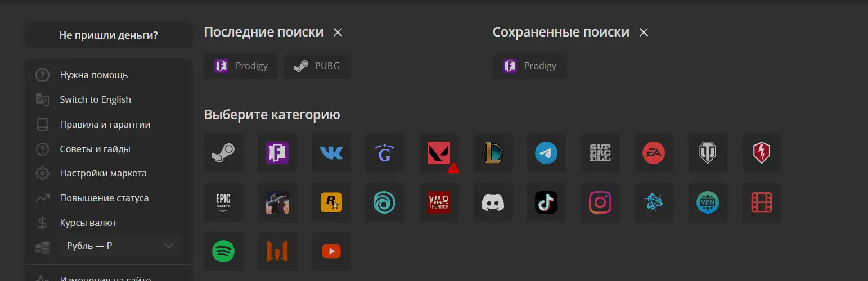
Task: Choose the Genshin Impact category
Action: [385, 153]
